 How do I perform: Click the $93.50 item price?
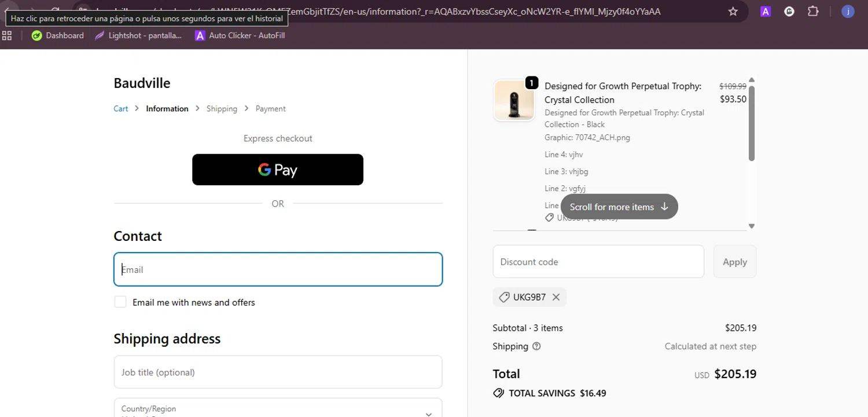pyautogui.click(x=733, y=99)
